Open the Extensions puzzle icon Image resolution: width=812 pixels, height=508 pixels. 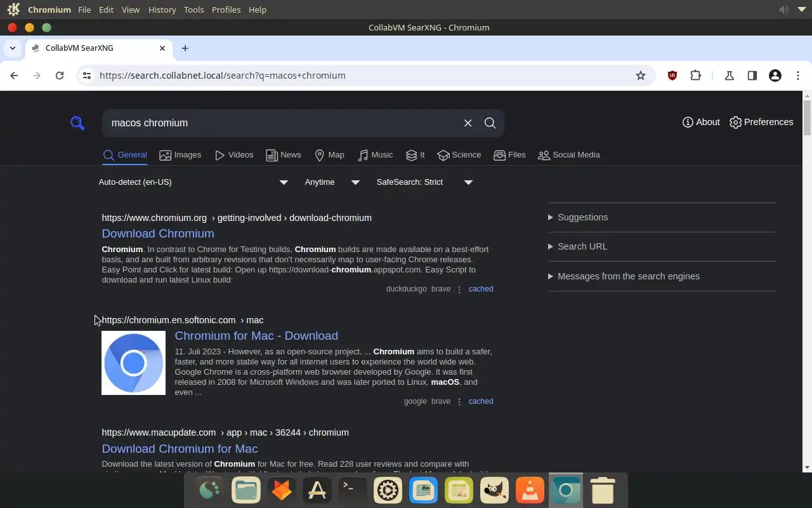(696, 76)
